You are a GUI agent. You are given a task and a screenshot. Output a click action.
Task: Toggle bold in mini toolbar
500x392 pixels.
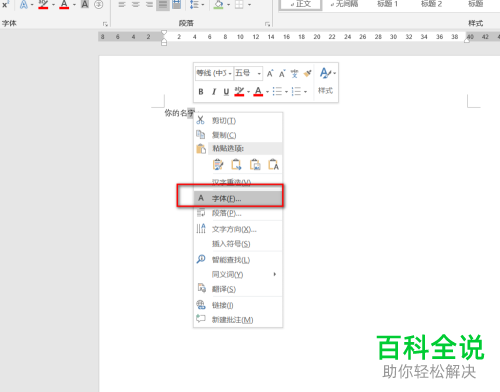point(201,91)
